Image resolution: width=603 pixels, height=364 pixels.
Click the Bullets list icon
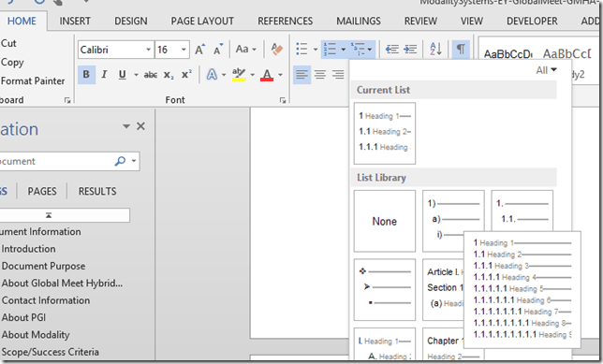[x=301, y=50]
